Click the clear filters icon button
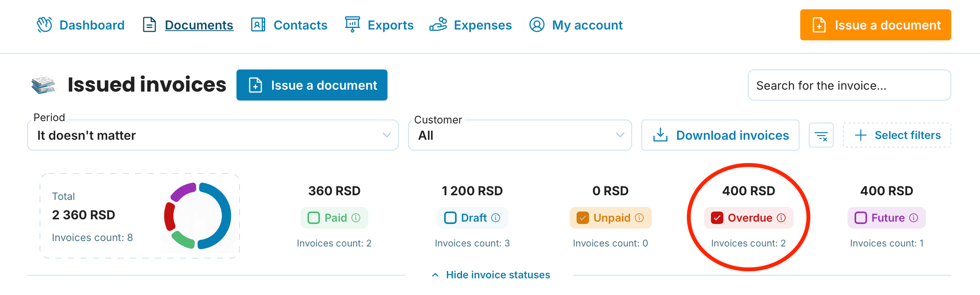This screenshot has height=295, width=980. [821, 135]
